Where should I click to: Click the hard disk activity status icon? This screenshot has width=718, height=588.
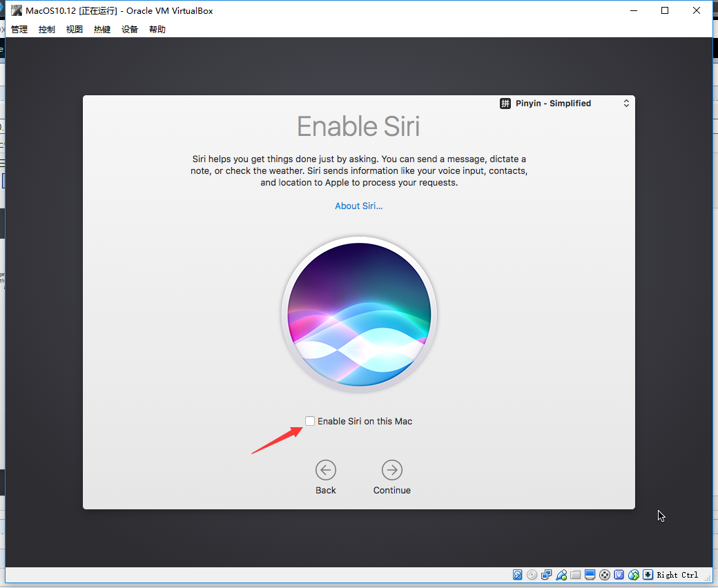click(517, 575)
